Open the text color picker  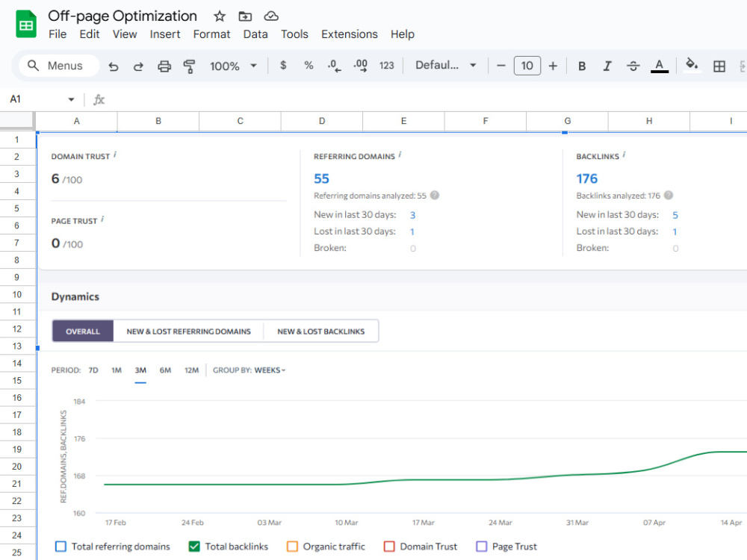pyautogui.click(x=660, y=66)
